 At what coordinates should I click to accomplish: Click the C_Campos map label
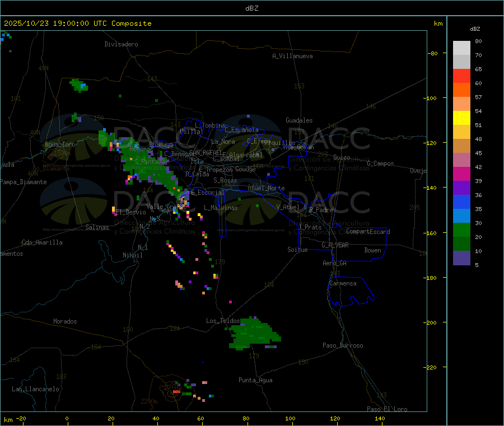381,163
